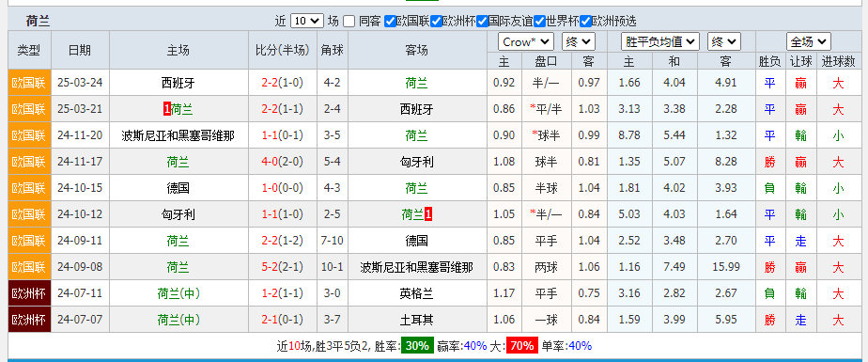The height and width of the screenshot is (362, 868).
Task: Click handicap 两球 in 24-09-08 row
Action: click(546, 267)
